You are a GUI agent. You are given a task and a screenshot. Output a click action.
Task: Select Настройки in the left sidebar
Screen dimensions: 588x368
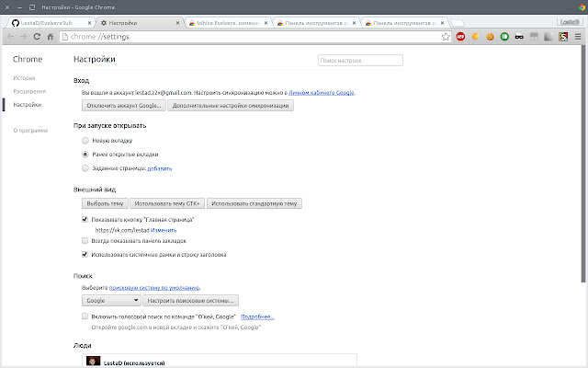click(x=27, y=105)
